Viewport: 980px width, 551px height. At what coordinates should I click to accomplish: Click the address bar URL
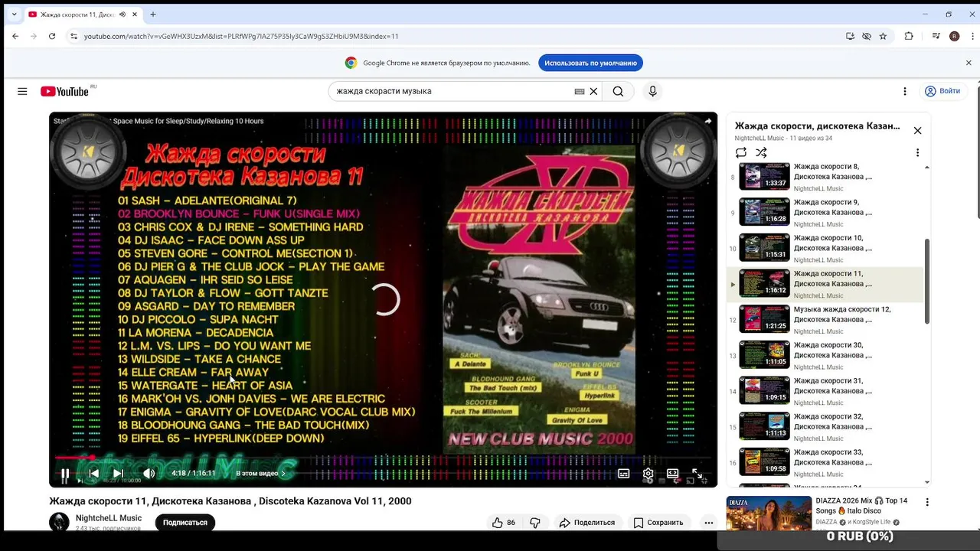(x=241, y=36)
